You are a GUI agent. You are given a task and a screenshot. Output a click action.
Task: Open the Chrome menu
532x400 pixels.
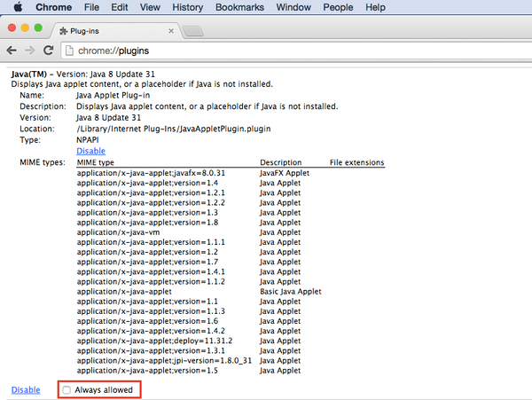[x=53, y=7]
